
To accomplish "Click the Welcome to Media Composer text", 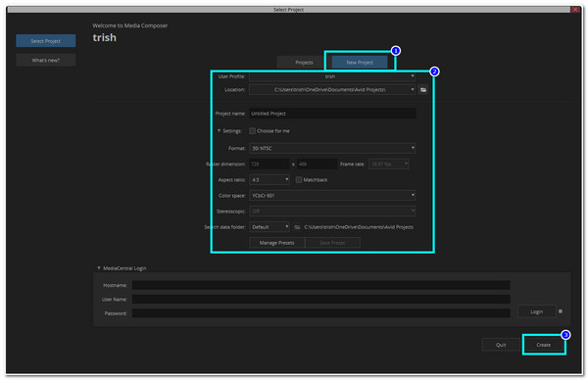I will click(x=129, y=25).
